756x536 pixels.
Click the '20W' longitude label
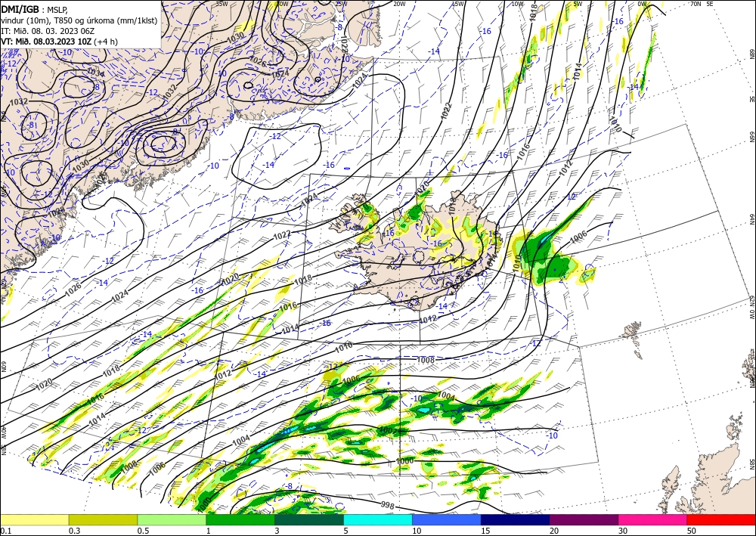399,4
